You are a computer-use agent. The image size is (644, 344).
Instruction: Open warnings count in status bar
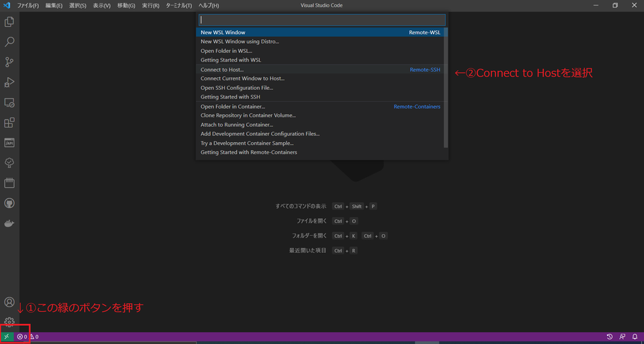(34, 337)
